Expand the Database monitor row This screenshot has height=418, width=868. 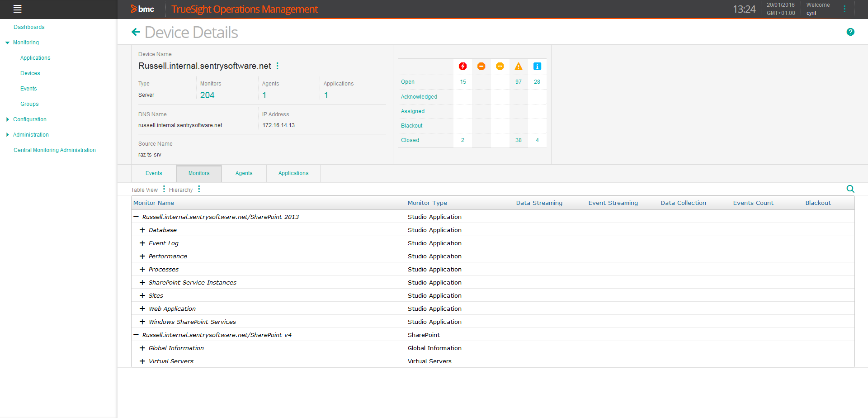[x=142, y=230]
